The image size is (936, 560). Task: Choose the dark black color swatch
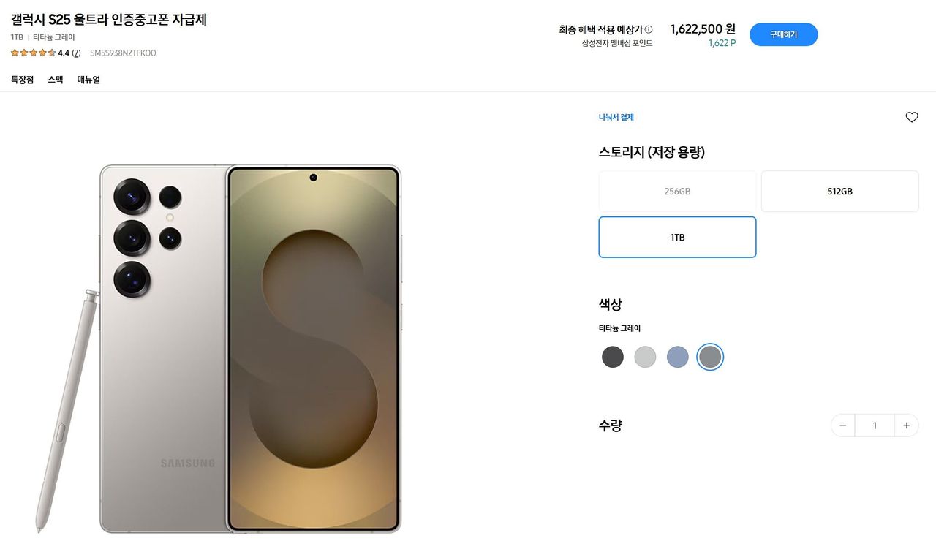point(613,357)
